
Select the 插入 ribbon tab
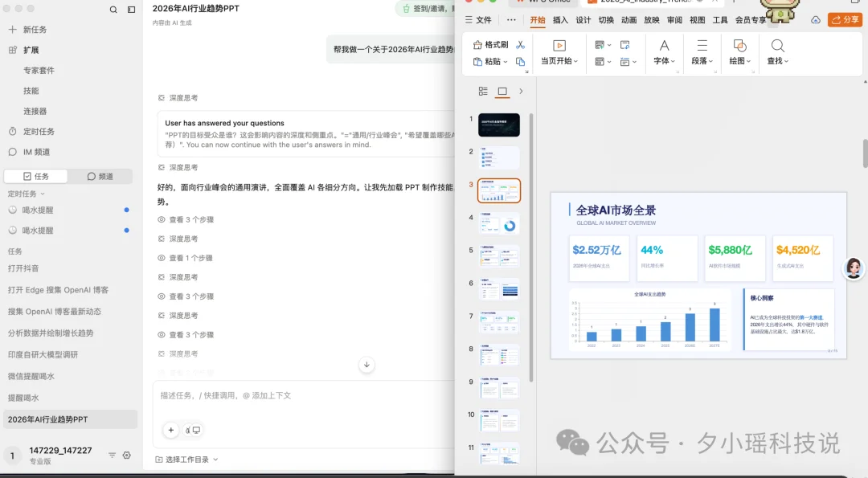(x=560, y=20)
